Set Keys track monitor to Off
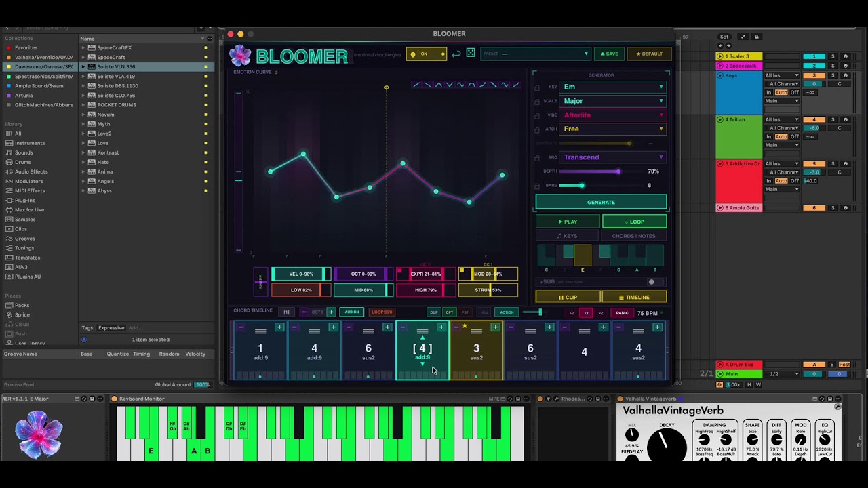The height and width of the screenshot is (488, 868). [795, 92]
